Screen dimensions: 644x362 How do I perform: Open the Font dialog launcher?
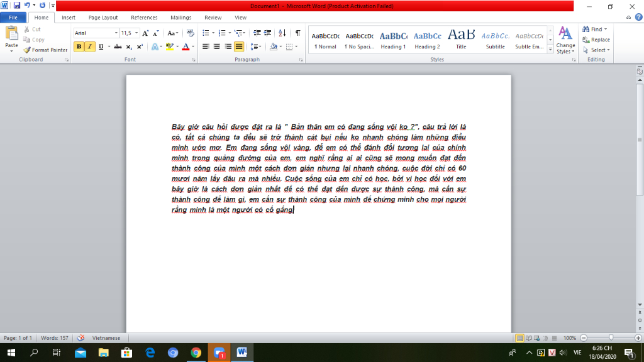(194, 60)
